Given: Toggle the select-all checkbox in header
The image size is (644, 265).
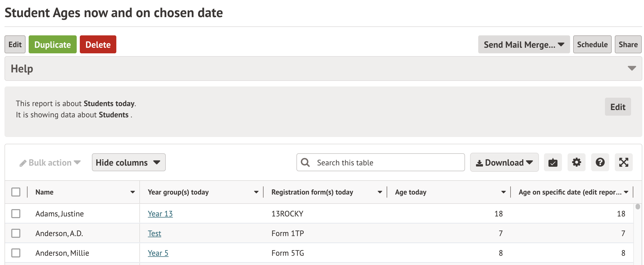Looking at the screenshot, I should pos(16,192).
